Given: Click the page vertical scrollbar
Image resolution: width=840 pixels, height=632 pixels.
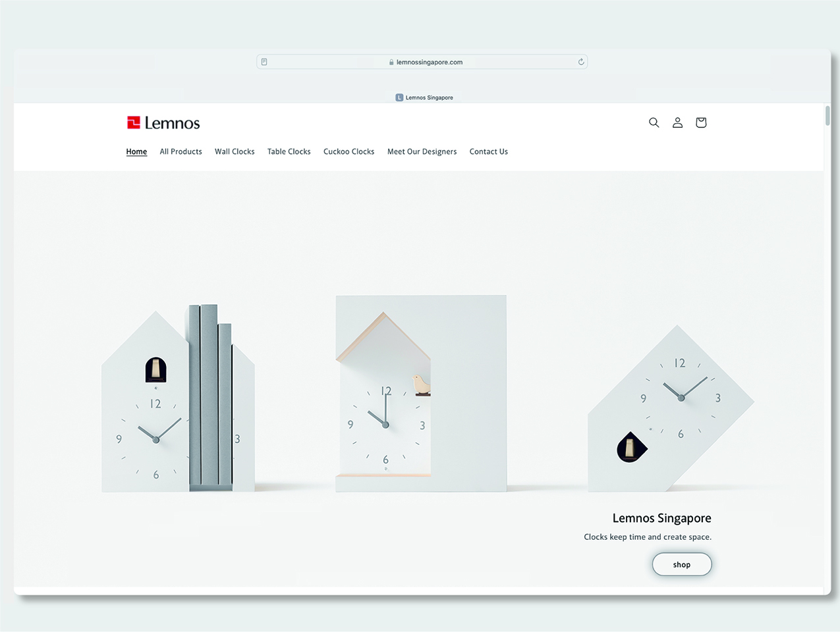Looking at the screenshot, I should 827,115.
